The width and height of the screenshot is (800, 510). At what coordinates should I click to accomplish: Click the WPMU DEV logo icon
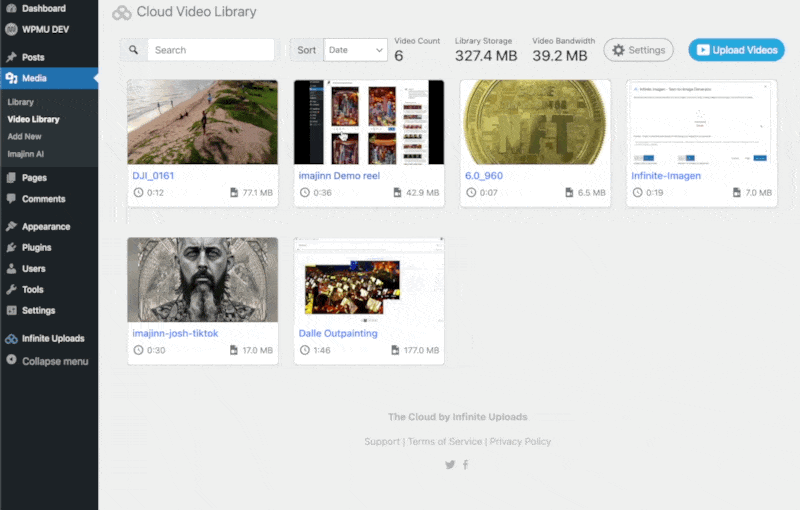(11, 30)
